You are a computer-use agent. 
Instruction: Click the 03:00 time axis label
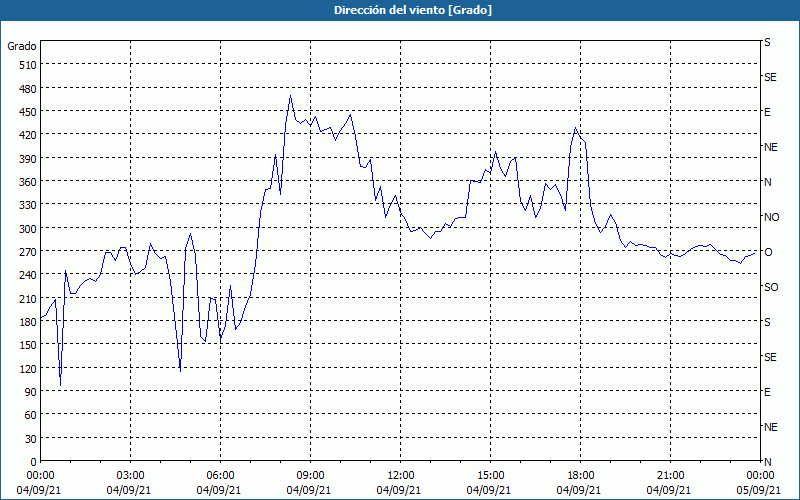coord(131,476)
